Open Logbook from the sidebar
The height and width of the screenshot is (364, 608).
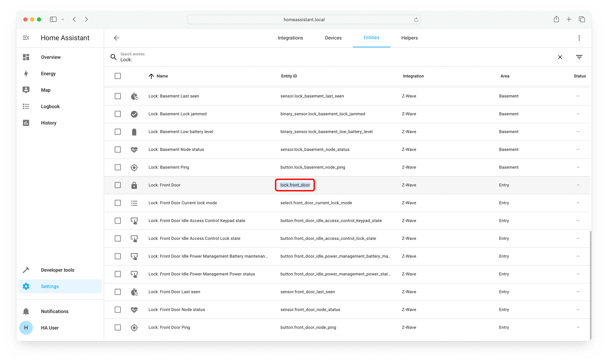(50, 106)
